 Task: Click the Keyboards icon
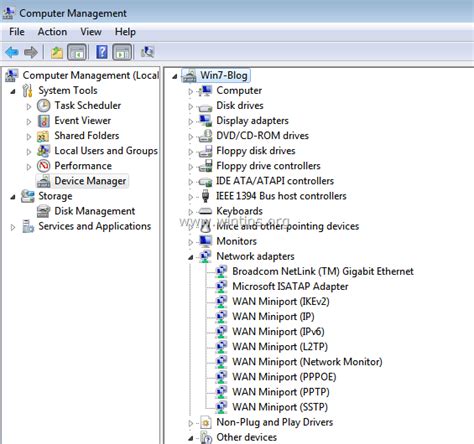(x=205, y=211)
